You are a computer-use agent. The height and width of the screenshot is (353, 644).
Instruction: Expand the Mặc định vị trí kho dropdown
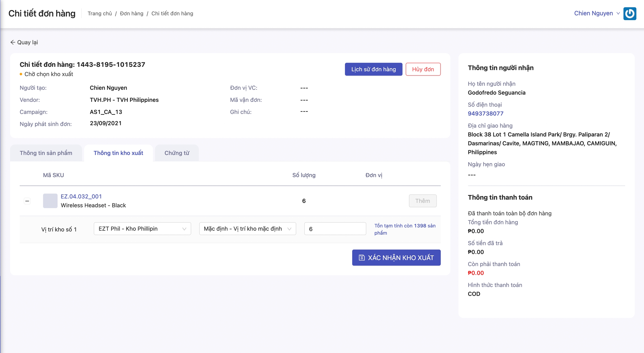(247, 229)
